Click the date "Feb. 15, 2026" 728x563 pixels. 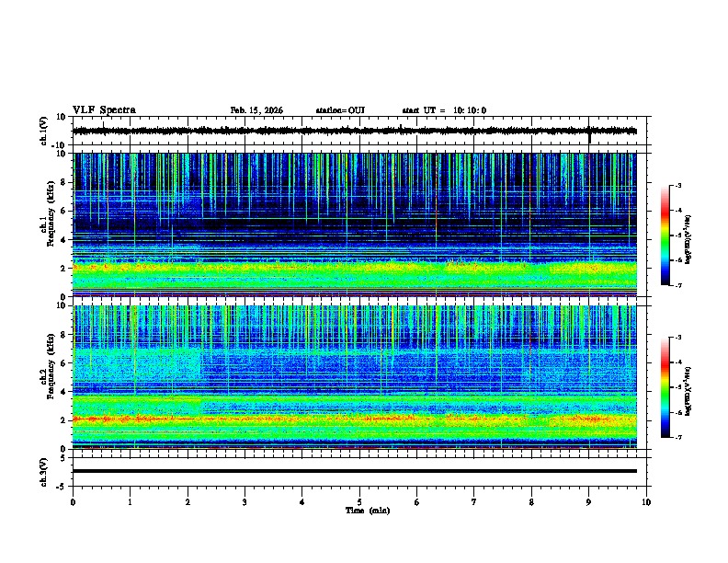tap(256, 110)
